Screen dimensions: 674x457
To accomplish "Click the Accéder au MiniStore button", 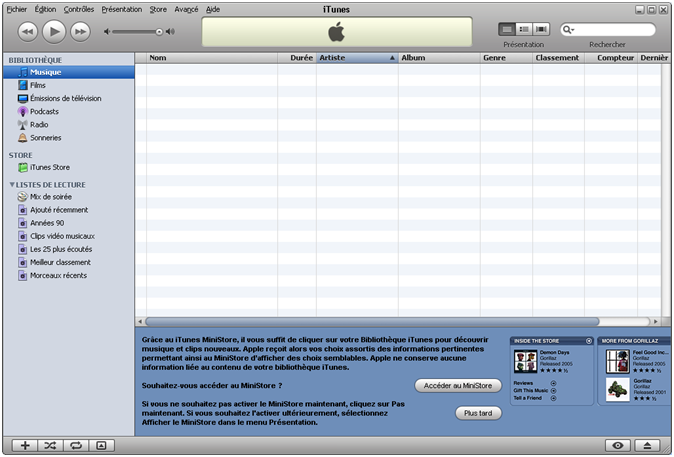I will tap(458, 386).
